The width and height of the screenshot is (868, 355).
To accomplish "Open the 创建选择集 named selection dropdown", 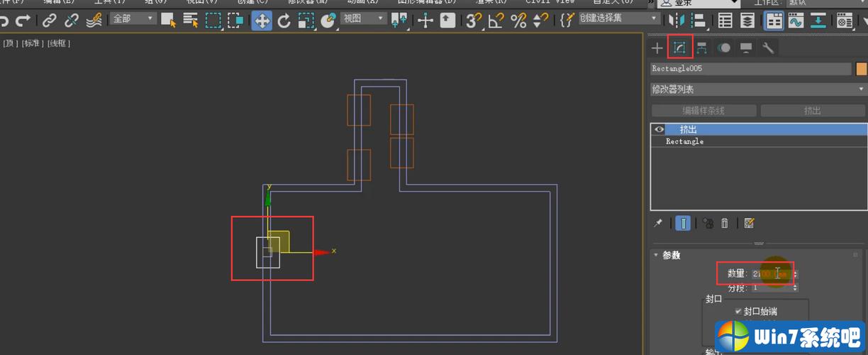I will click(619, 19).
